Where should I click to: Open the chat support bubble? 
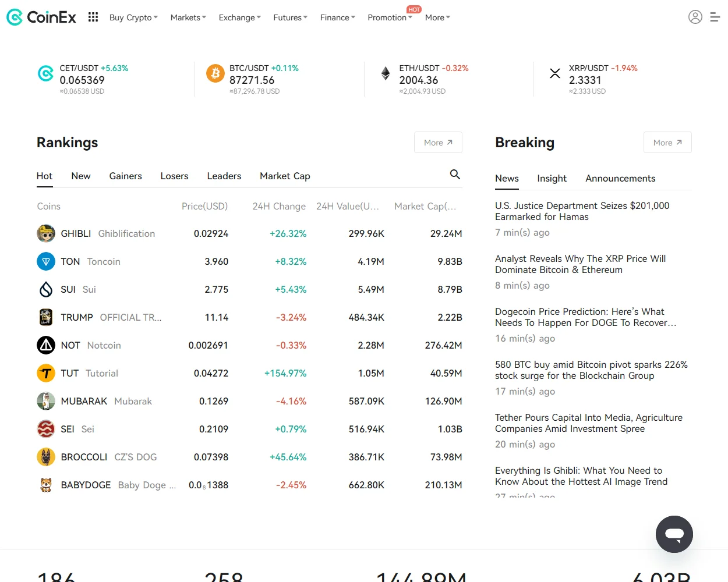(x=674, y=534)
